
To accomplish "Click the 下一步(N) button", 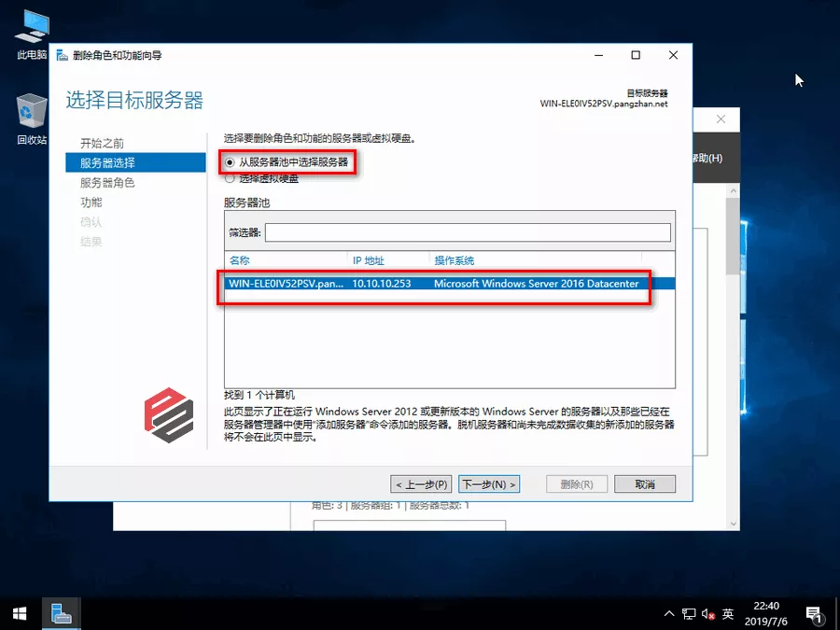I will 489,484.
